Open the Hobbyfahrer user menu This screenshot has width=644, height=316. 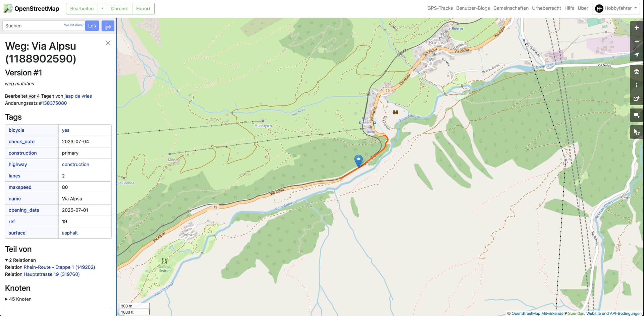click(616, 8)
